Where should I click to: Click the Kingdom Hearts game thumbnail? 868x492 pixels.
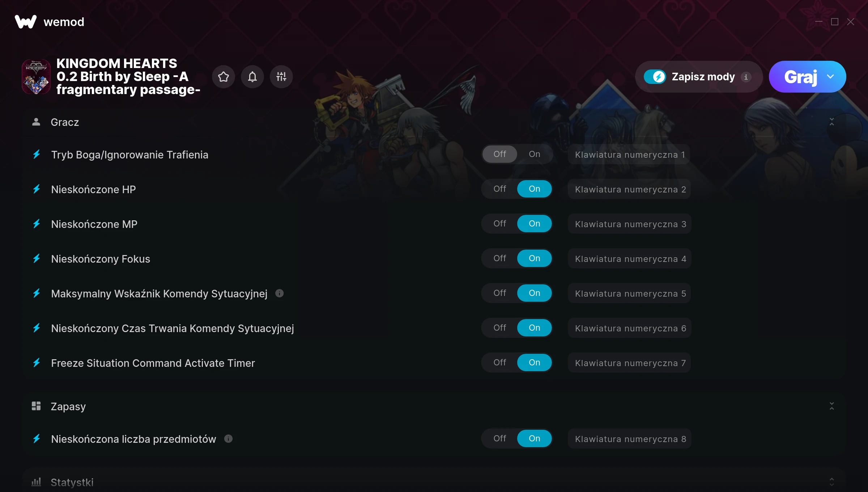coord(36,77)
